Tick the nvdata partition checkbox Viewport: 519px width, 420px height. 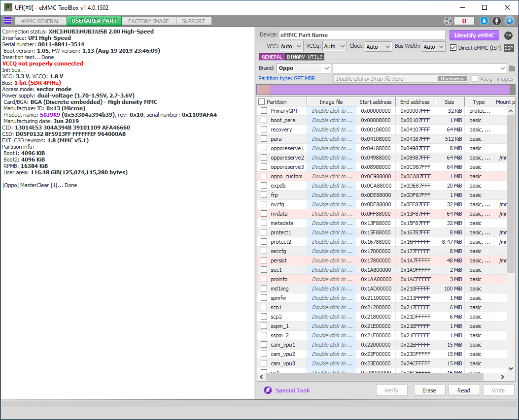click(264, 214)
